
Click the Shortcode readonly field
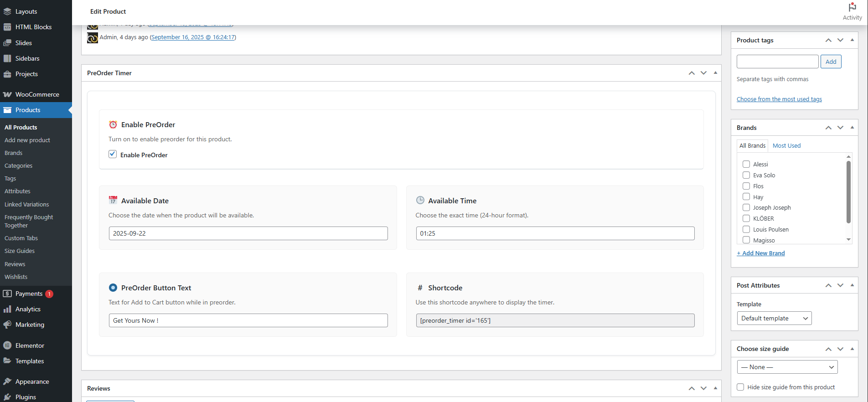555,320
